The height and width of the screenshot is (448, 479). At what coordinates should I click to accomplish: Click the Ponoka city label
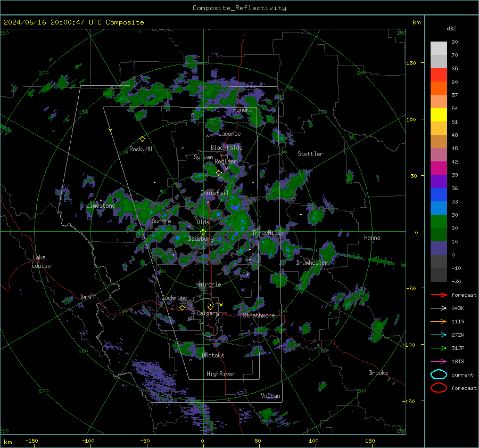(x=243, y=110)
